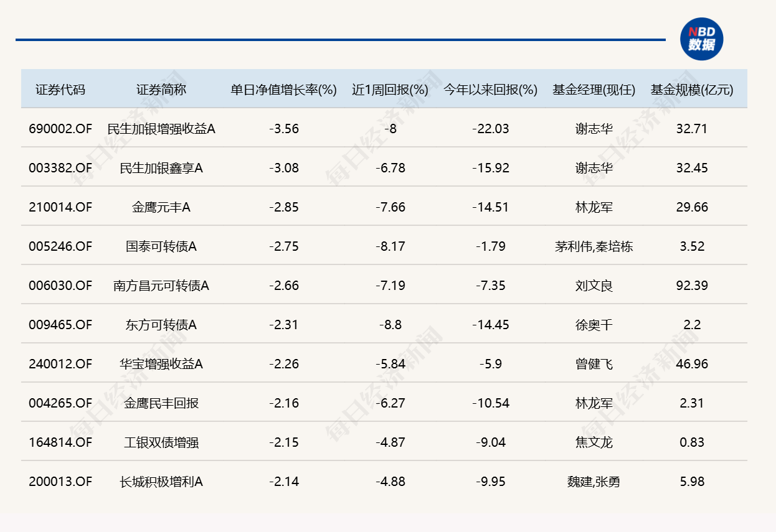Click fund name 工银双债增强
Viewport: 776px width, 532px height.
click(x=161, y=442)
